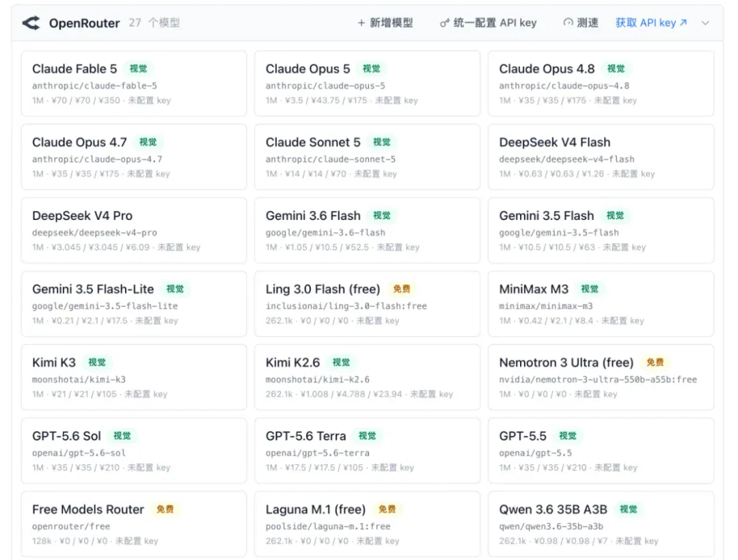Select the MiniMax M3 card title

click(534, 289)
